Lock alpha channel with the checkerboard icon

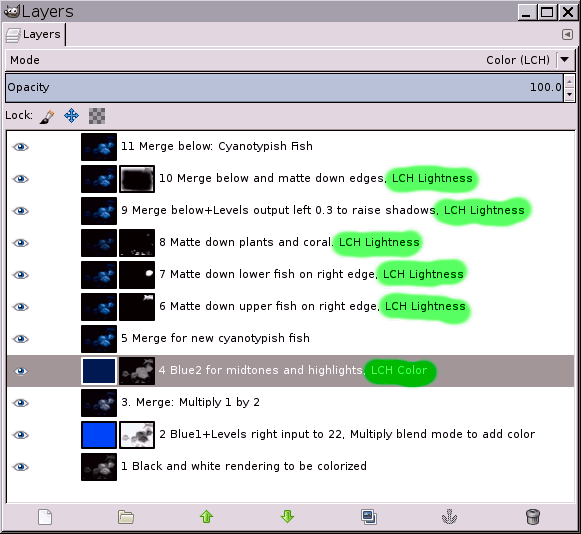click(97, 116)
